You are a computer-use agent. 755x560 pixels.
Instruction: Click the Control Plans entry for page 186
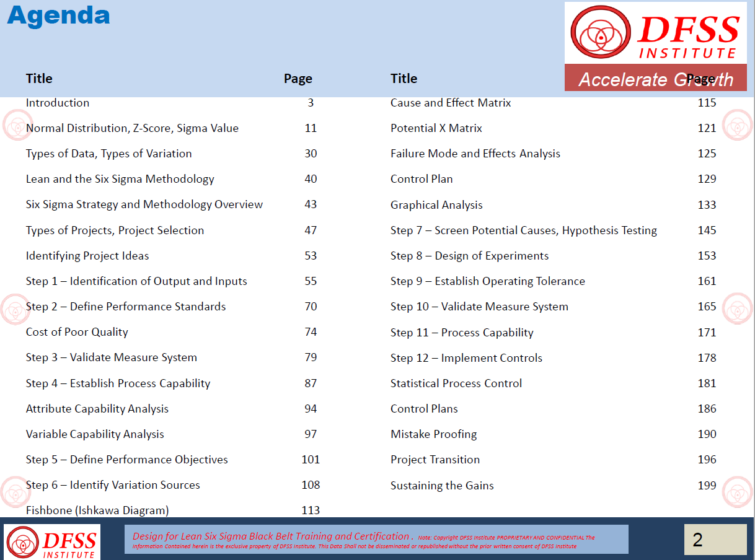click(424, 409)
